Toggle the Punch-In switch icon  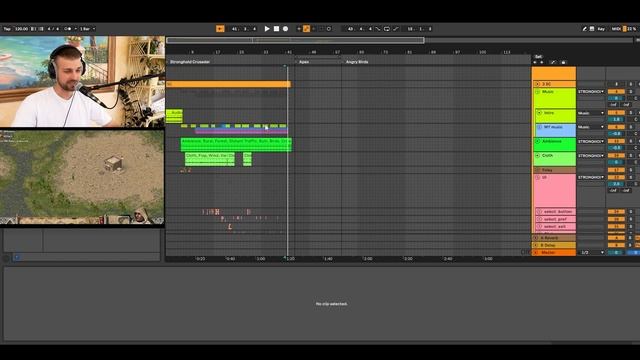click(378, 29)
